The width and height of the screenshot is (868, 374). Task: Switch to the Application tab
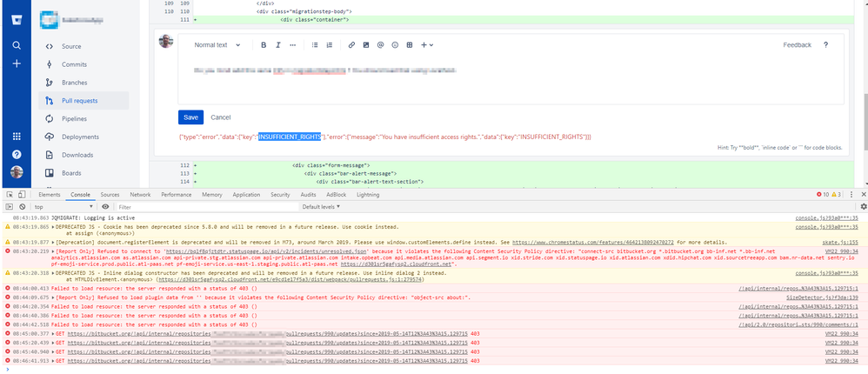(x=246, y=195)
